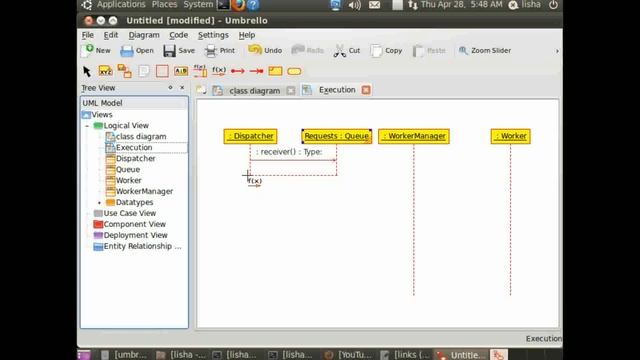Select the Requests : Queue object box

[x=337, y=136]
